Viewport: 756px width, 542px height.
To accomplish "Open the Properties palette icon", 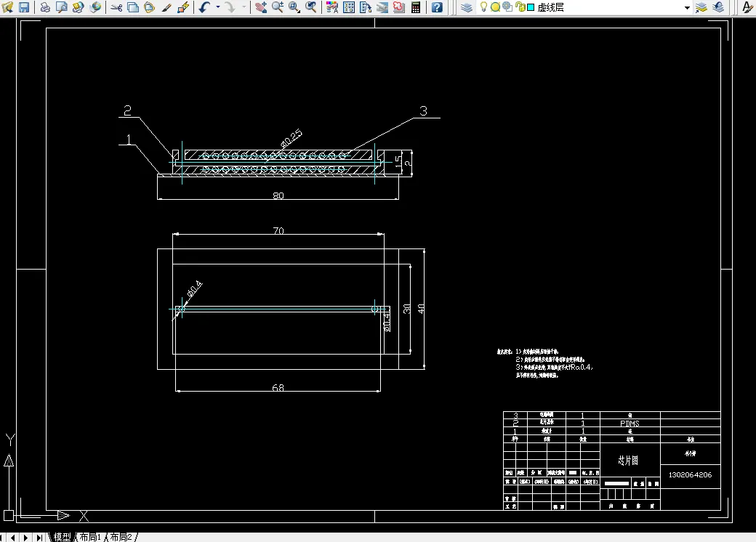I will click(x=332, y=7).
